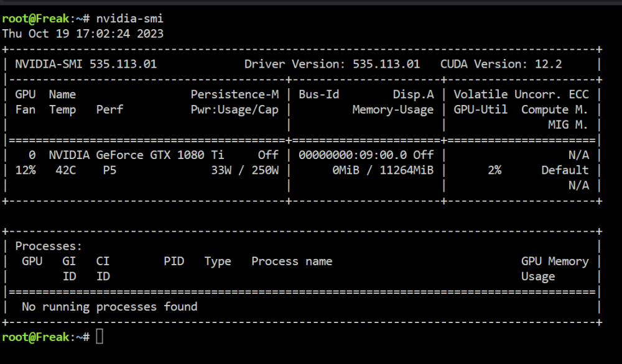Click the nvidia-smi command text

(130, 19)
